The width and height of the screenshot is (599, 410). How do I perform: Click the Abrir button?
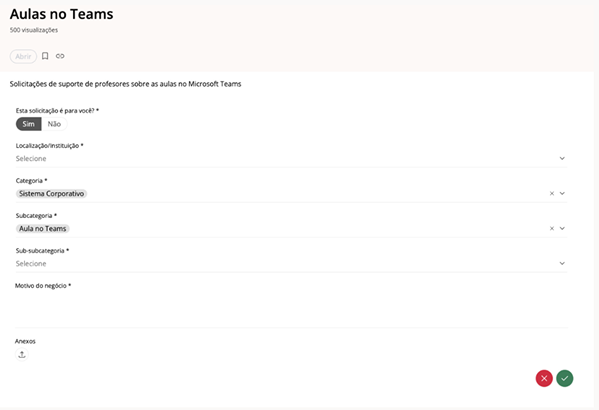[23, 56]
